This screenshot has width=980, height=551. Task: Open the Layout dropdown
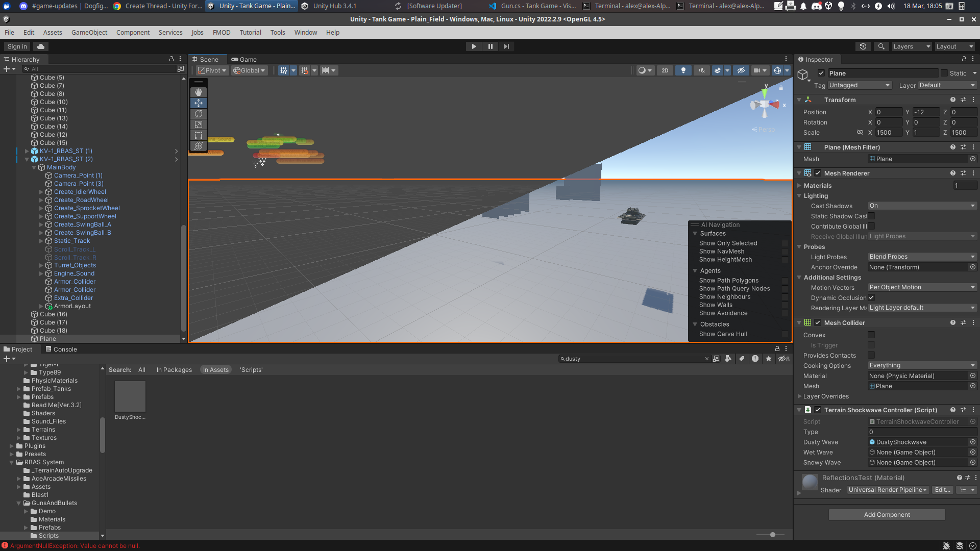click(954, 46)
